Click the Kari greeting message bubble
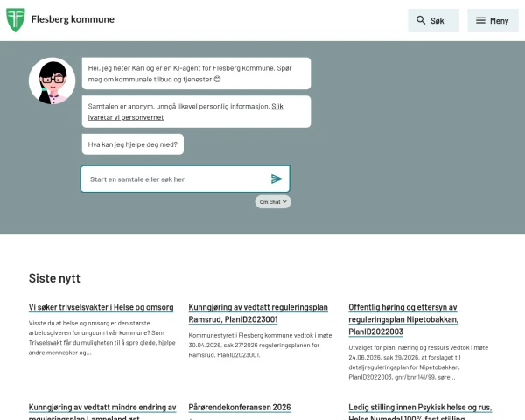525x420 pixels. (196, 73)
